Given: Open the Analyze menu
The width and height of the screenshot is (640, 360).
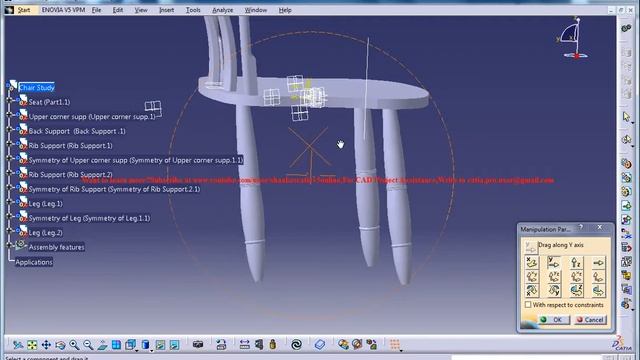Looking at the screenshot, I should pos(222,10).
